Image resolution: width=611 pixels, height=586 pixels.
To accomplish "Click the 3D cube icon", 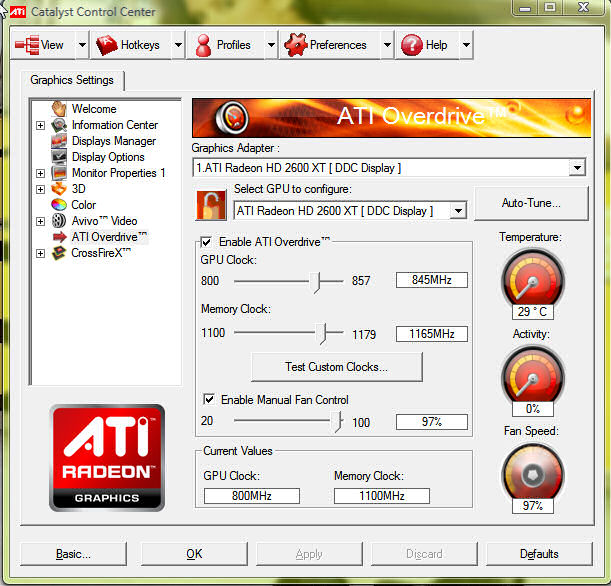I will click(x=59, y=189).
